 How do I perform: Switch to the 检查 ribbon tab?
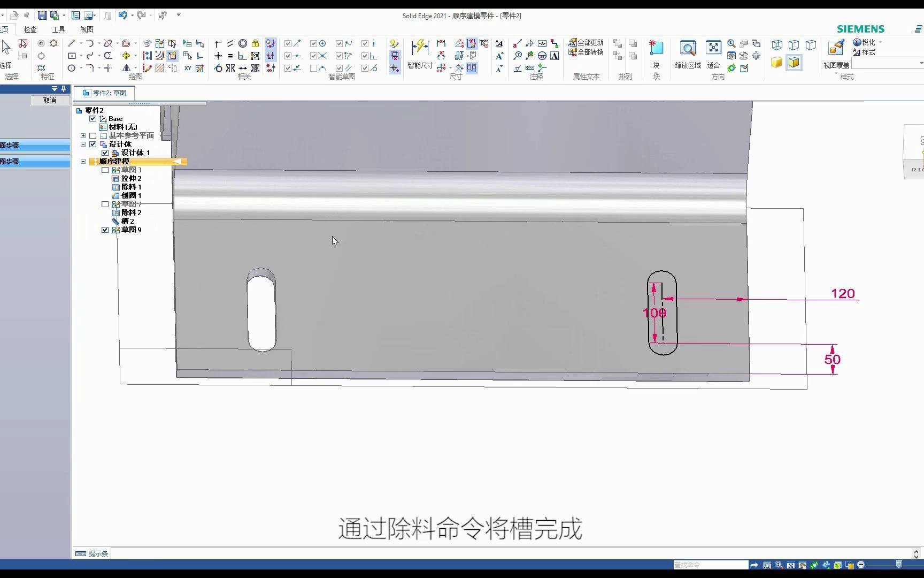pyautogui.click(x=30, y=29)
